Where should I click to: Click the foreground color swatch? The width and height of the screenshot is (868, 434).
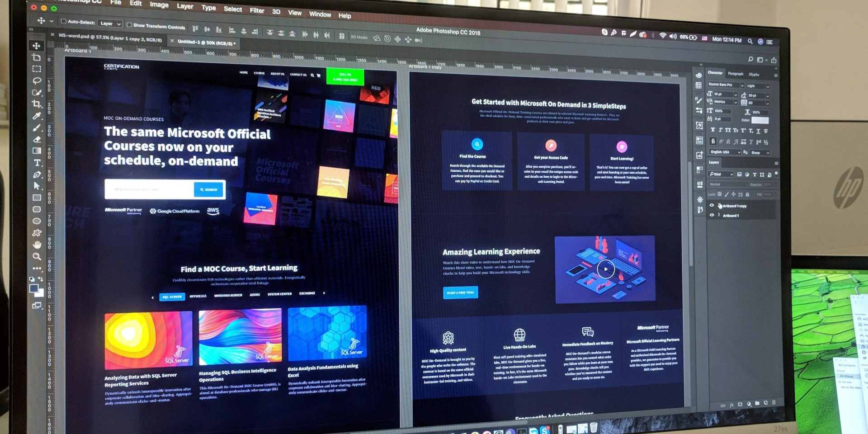[33, 288]
